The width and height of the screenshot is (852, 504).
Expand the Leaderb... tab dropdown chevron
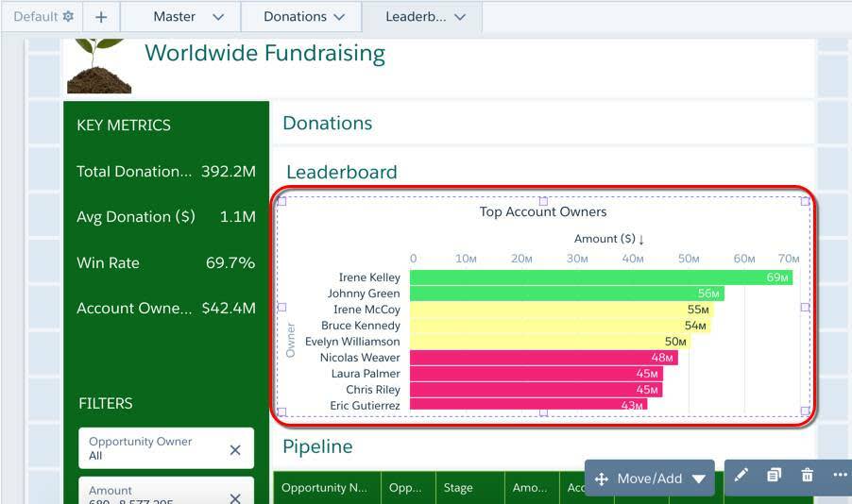click(x=460, y=17)
